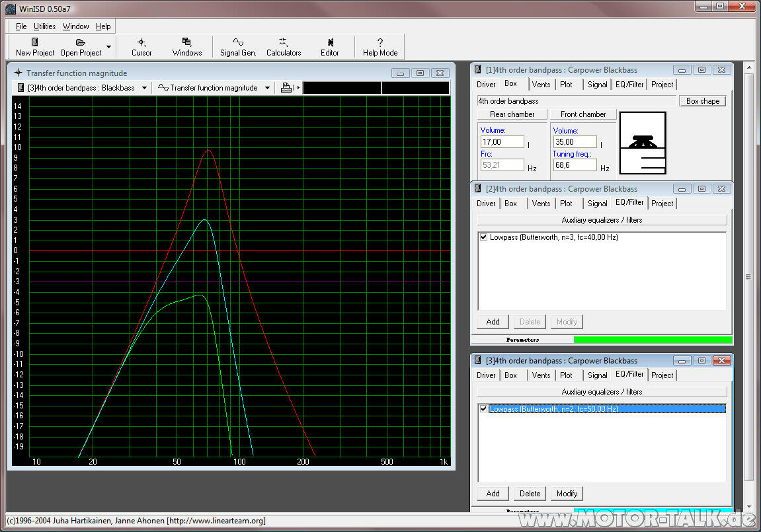761x532 pixels.
Task: Switch to Vents tab in project [1]
Action: click(541, 85)
